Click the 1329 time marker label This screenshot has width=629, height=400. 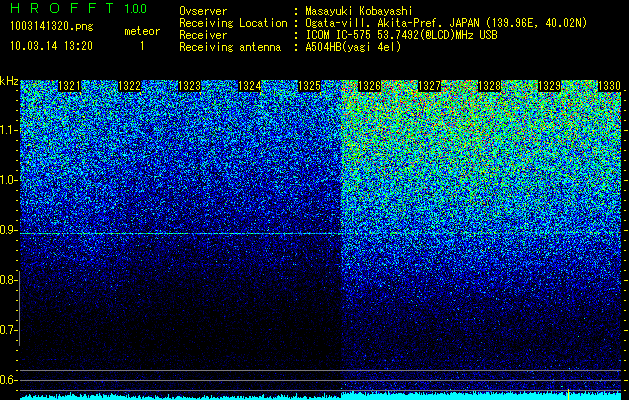[x=549, y=86]
